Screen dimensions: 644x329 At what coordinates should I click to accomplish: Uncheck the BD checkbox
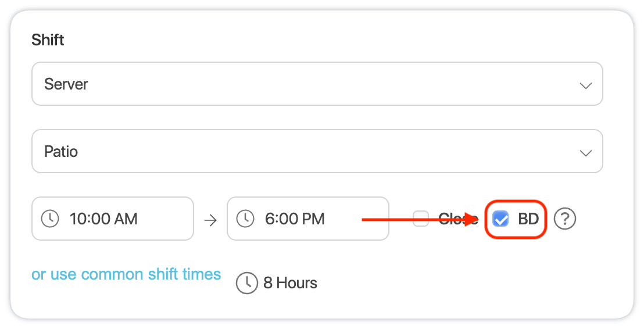[500, 219]
